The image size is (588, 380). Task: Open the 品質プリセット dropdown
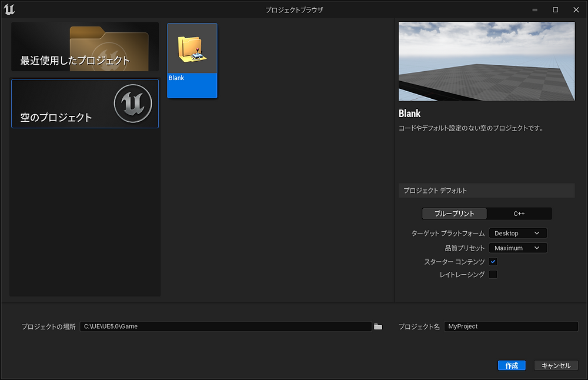[x=517, y=248]
